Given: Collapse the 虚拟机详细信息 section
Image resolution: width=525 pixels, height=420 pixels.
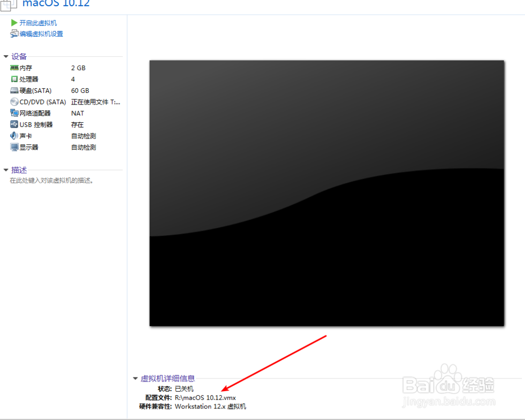Looking at the screenshot, I should [135, 379].
